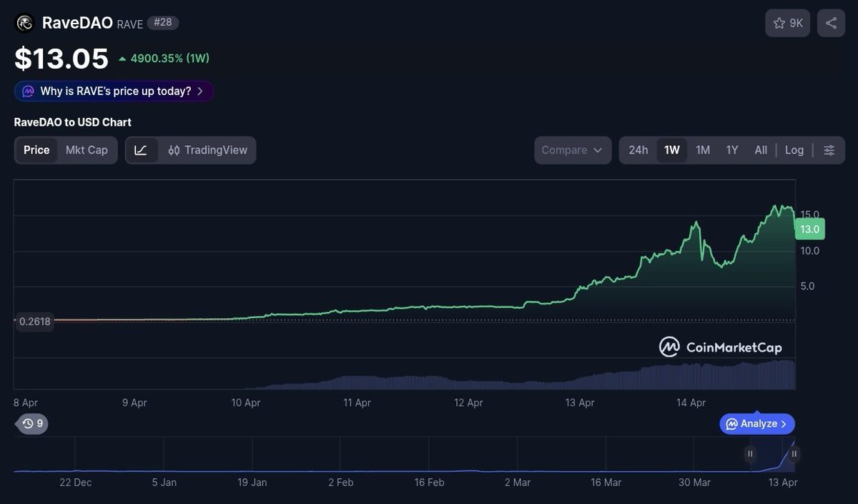The height and width of the screenshot is (504, 858).
Task: Click the RAVE ticker symbol text
Action: (x=130, y=24)
